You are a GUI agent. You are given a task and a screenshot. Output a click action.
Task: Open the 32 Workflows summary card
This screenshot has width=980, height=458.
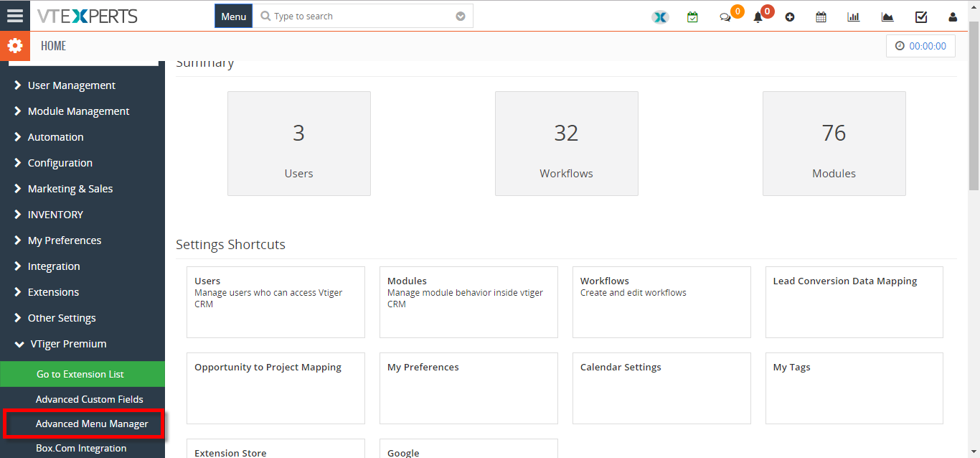coord(567,144)
